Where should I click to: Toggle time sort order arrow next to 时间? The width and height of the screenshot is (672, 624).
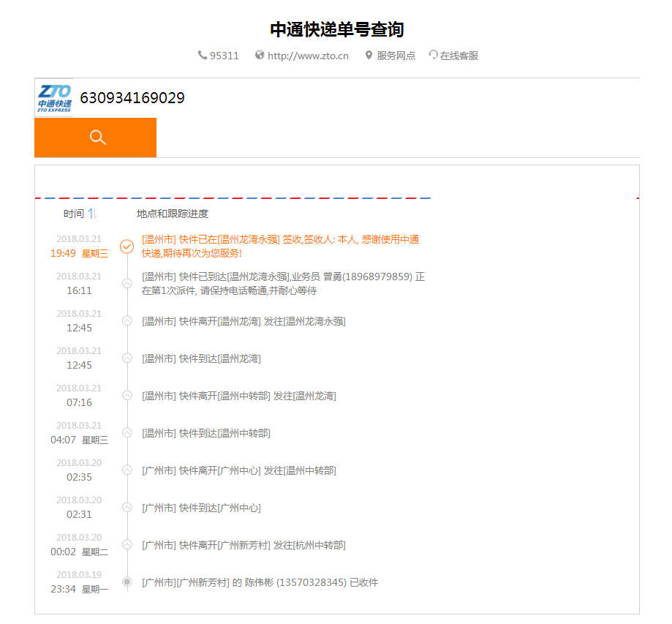tap(93, 213)
